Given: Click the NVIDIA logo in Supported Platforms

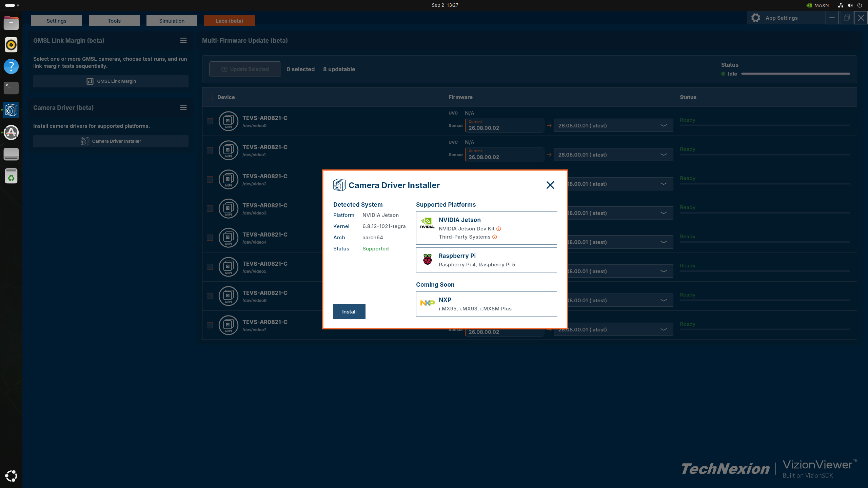Looking at the screenshot, I should tap(427, 223).
